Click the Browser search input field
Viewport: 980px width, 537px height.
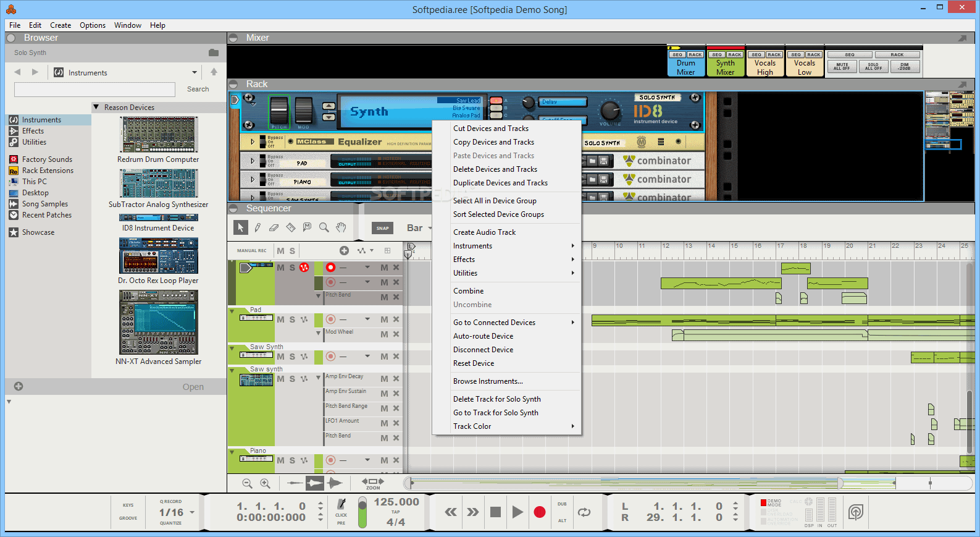[x=95, y=90]
